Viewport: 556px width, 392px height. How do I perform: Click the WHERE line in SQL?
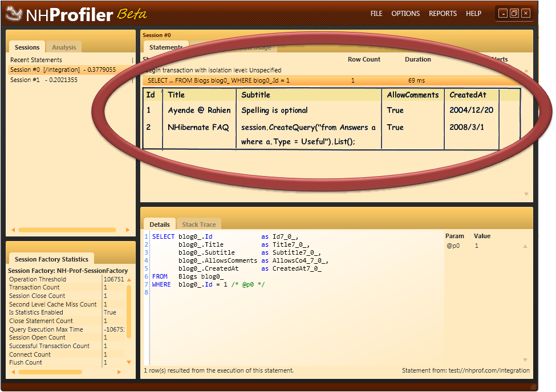tap(209, 284)
